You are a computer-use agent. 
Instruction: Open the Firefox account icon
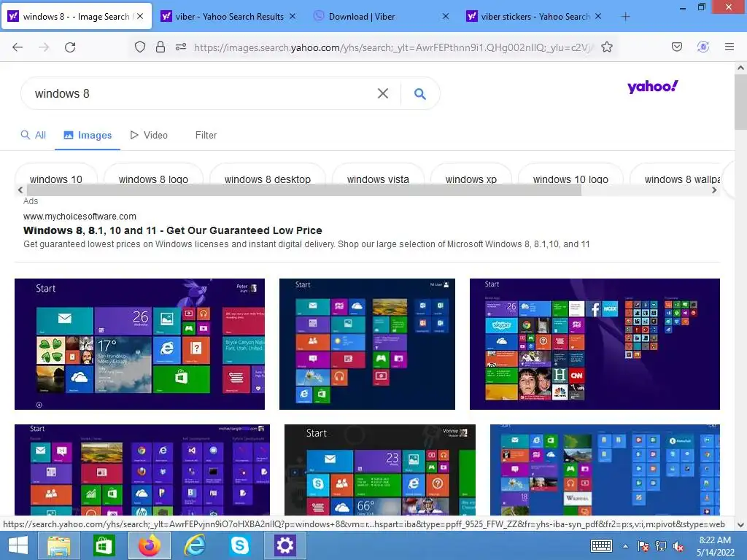[703, 47]
